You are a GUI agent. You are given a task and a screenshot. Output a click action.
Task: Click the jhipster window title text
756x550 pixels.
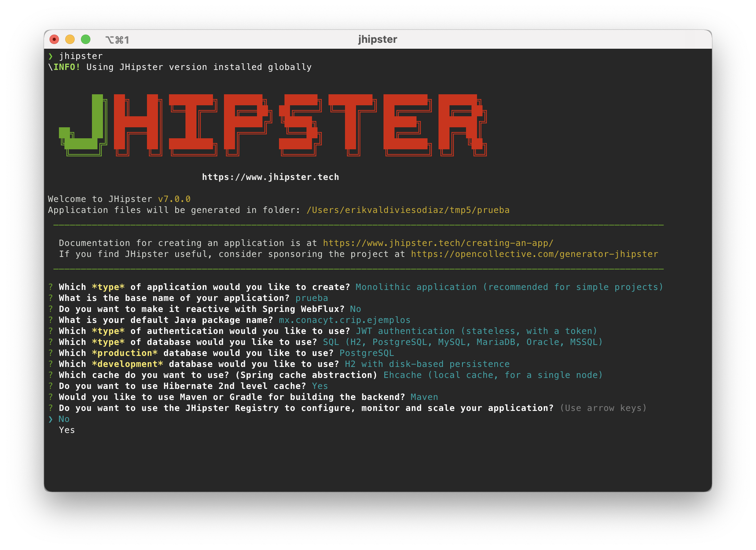378,39
